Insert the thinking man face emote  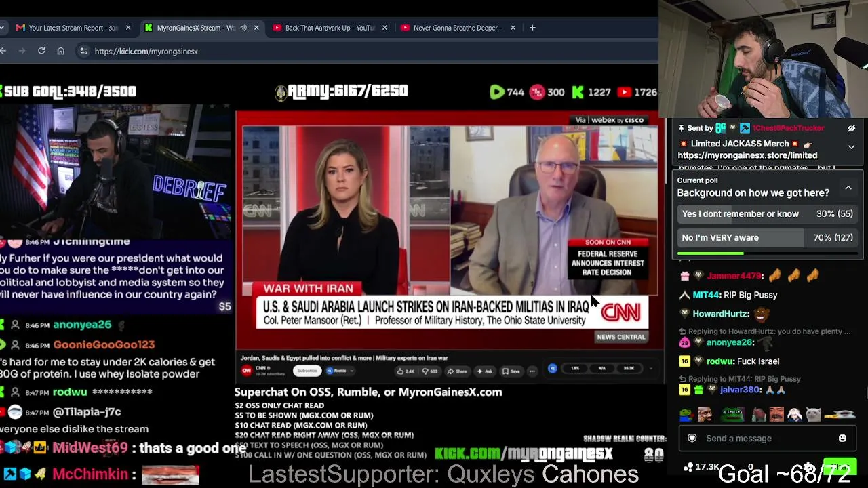pyautogui.click(x=706, y=414)
